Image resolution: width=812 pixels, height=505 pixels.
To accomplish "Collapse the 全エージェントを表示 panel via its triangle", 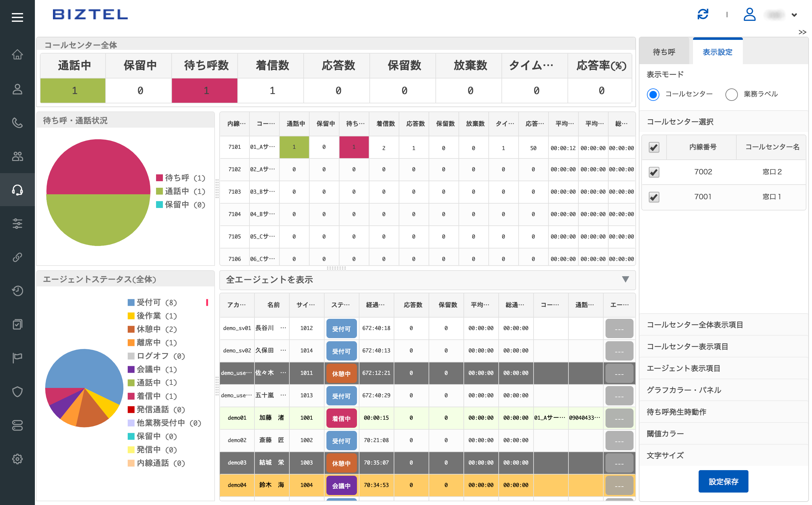I will (625, 280).
